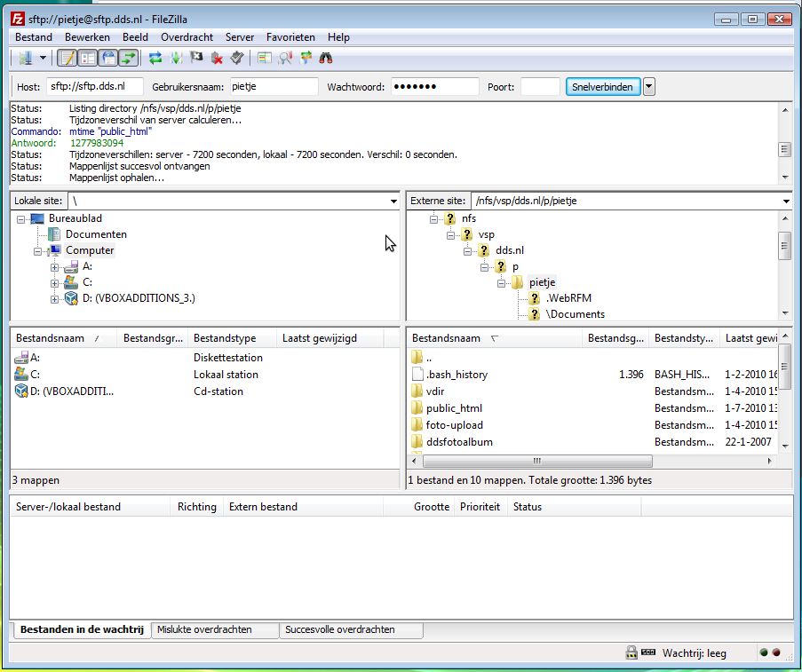
Task: Toggle the transfer queue display
Action: click(129, 59)
